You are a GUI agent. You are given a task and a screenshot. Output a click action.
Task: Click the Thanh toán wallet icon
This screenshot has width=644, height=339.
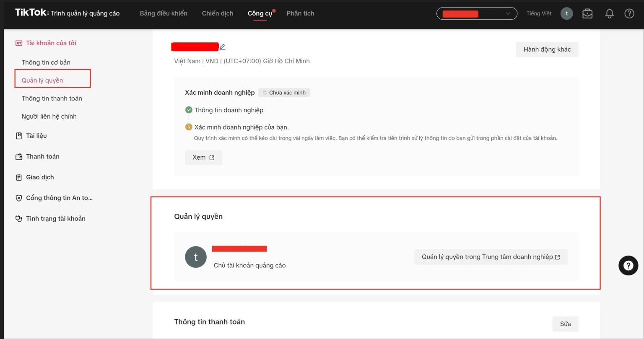click(x=18, y=157)
